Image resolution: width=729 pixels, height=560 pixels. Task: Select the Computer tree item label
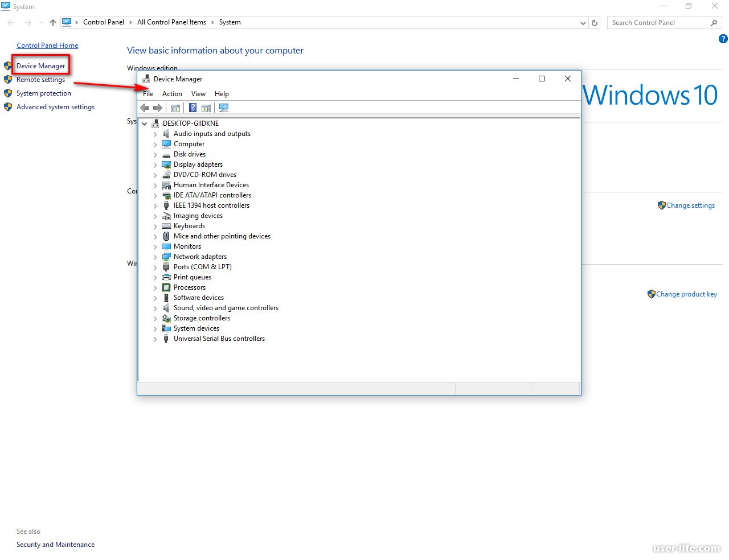[189, 144]
